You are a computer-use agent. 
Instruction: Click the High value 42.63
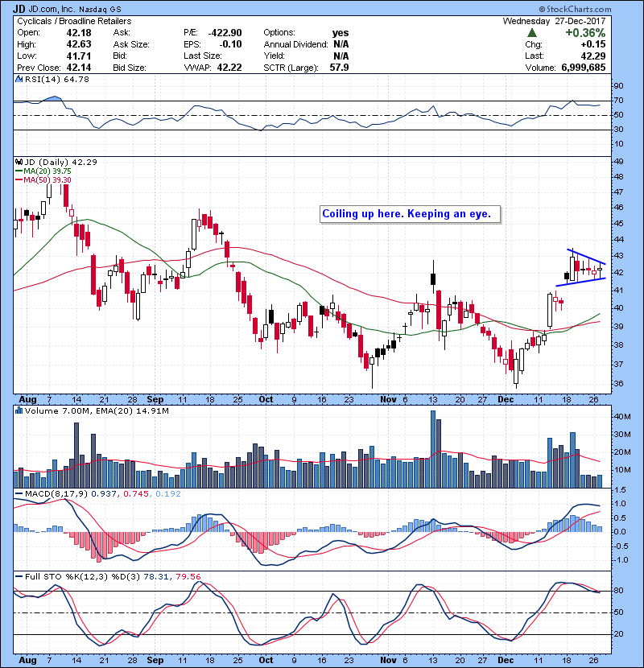click(x=79, y=44)
